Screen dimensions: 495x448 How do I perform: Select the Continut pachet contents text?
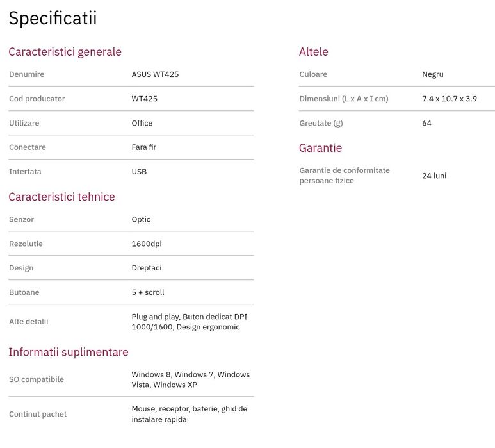[x=189, y=414]
